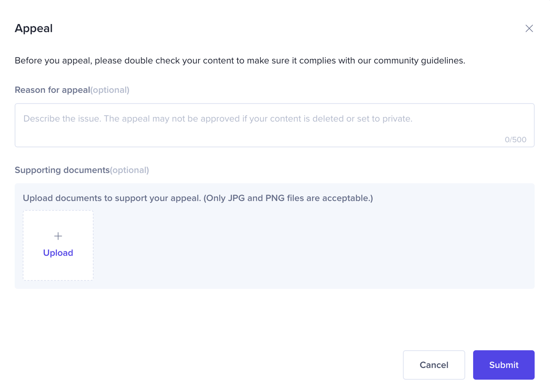The image size is (550, 392).
Task: Click the community guidelines notice text
Action: point(240,61)
